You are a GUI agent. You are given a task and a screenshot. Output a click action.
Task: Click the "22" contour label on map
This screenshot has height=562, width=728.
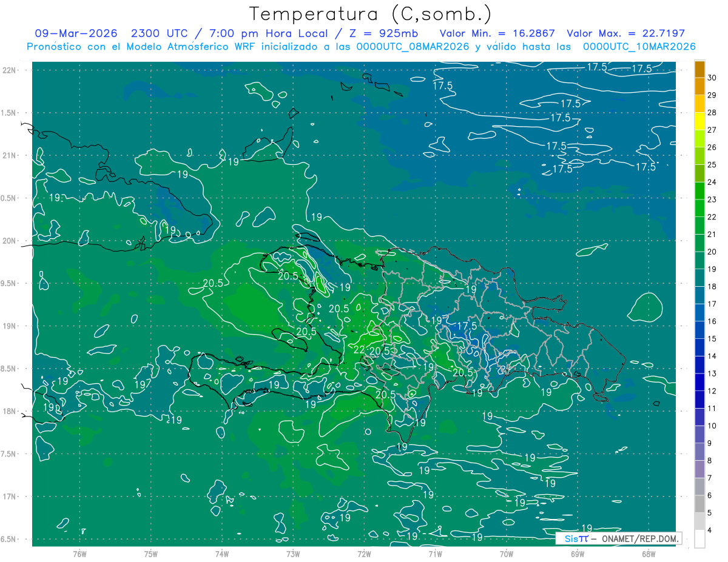point(359,350)
